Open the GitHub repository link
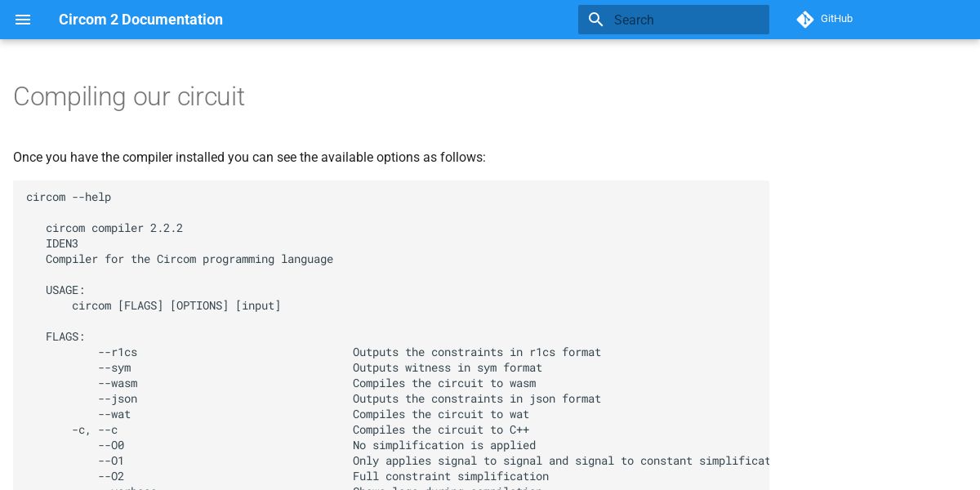The width and height of the screenshot is (980, 490). pyautogui.click(x=826, y=19)
